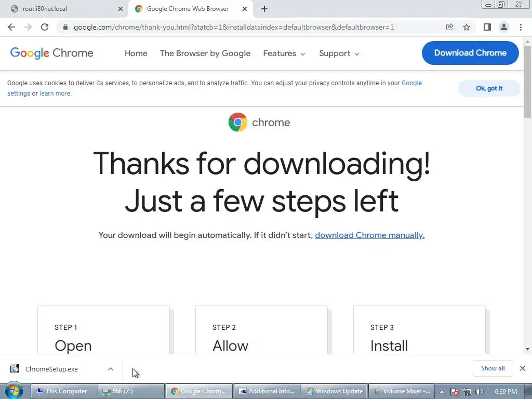Expand the Features dropdown menu
Screen dimensions: 532x399
click(284, 54)
